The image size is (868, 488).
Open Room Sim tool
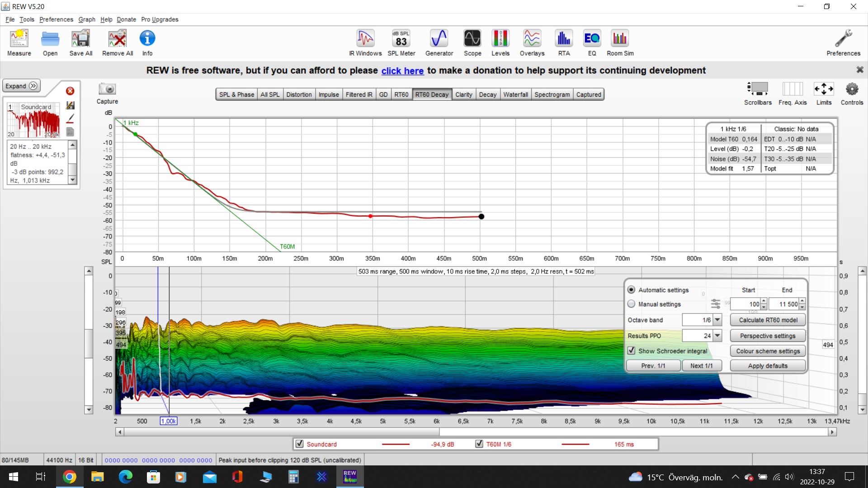click(620, 43)
